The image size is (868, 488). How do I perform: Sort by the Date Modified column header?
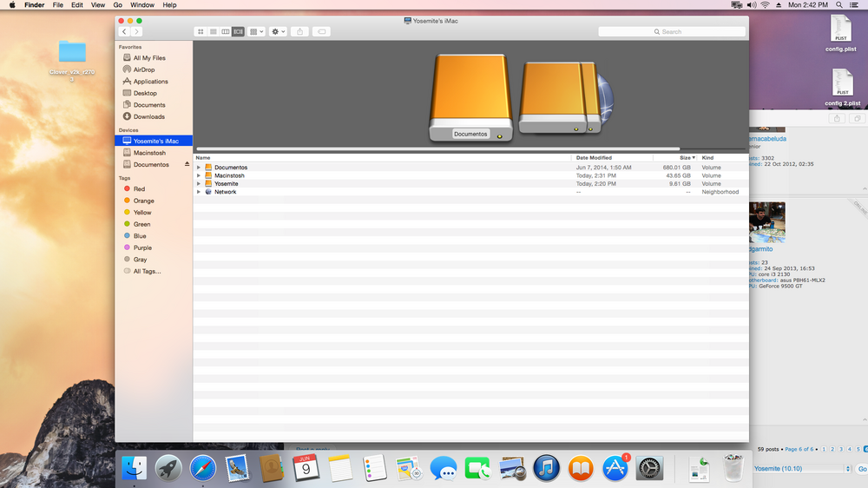tap(612, 158)
